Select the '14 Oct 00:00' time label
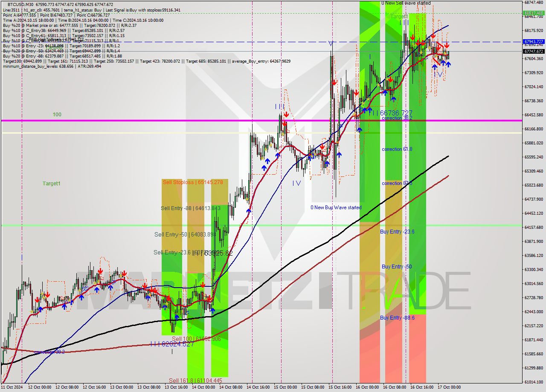The width and height of the screenshot is (546, 392). (x=203, y=387)
